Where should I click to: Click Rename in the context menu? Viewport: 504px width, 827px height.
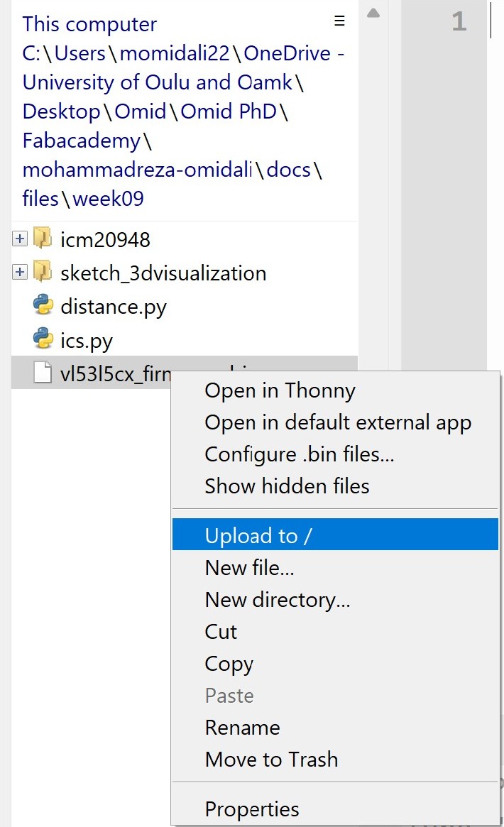(242, 728)
